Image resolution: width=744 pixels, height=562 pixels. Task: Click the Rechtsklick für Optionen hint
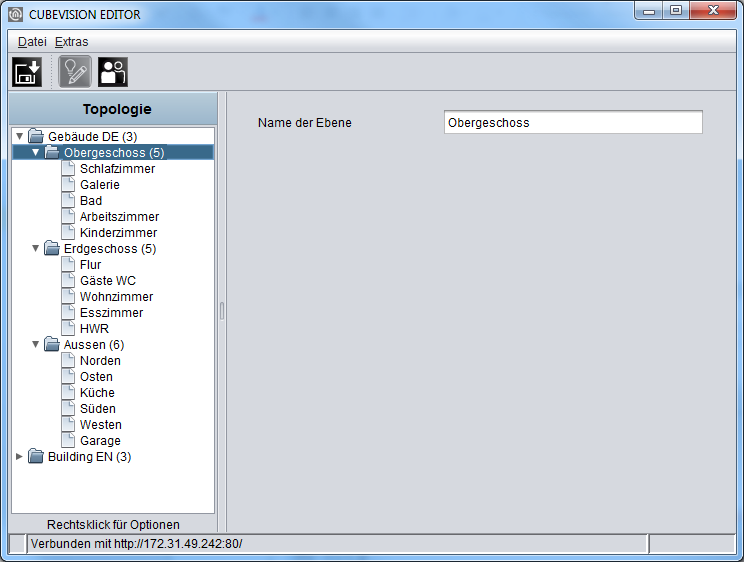click(113, 525)
